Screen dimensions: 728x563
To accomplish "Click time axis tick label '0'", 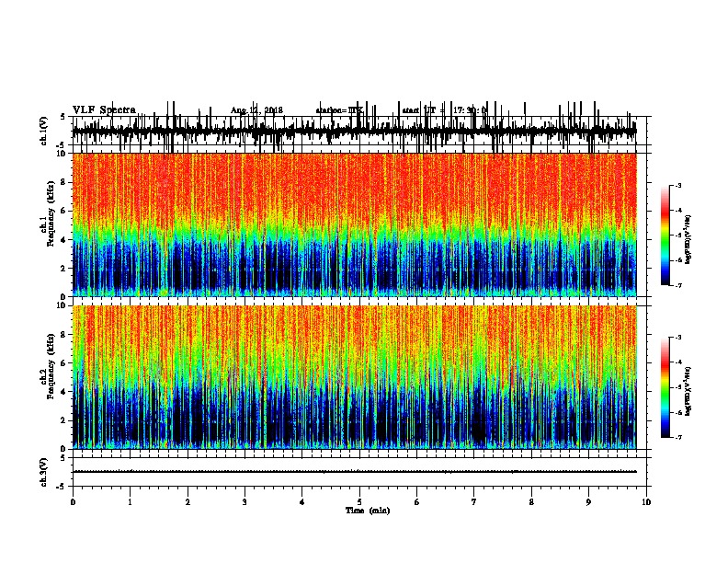I will (73, 502).
